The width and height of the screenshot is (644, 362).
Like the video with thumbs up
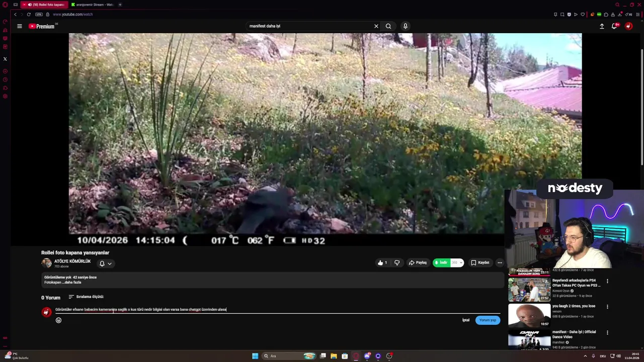pyautogui.click(x=383, y=262)
